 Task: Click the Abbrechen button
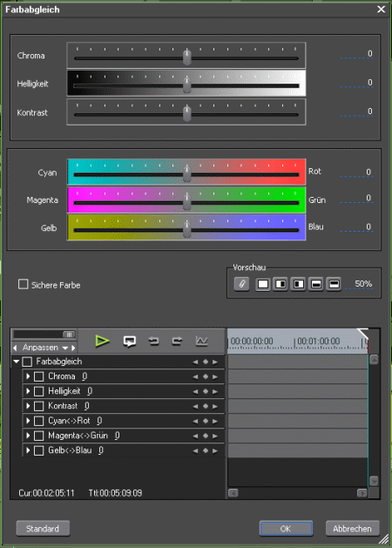(x=352, y=529)
